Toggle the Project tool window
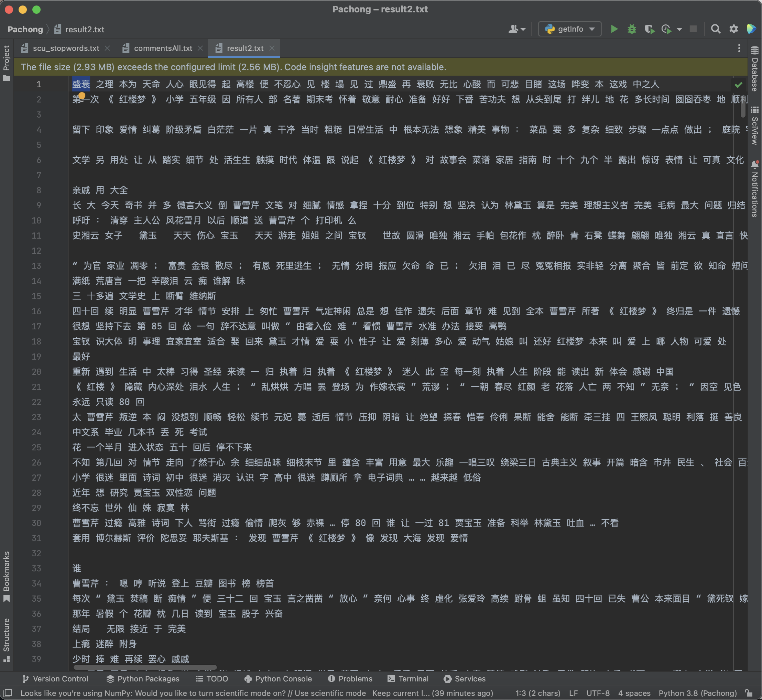This screenshot has height=700, width=762. (6, 63)
